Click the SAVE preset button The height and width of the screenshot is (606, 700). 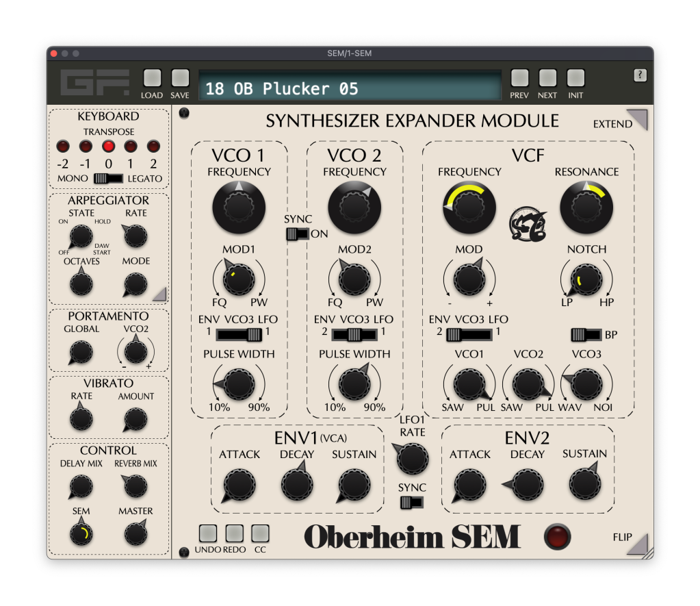[x=180, y=78]
